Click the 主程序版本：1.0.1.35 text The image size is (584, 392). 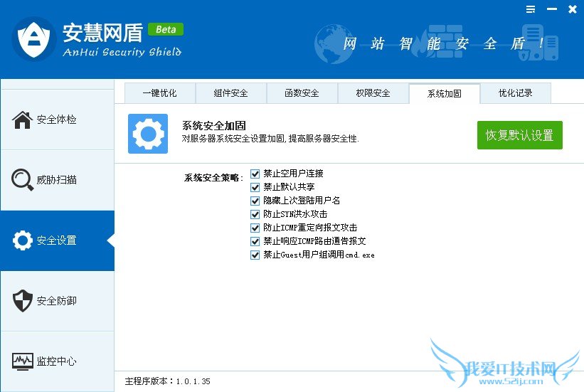[168, 381]
